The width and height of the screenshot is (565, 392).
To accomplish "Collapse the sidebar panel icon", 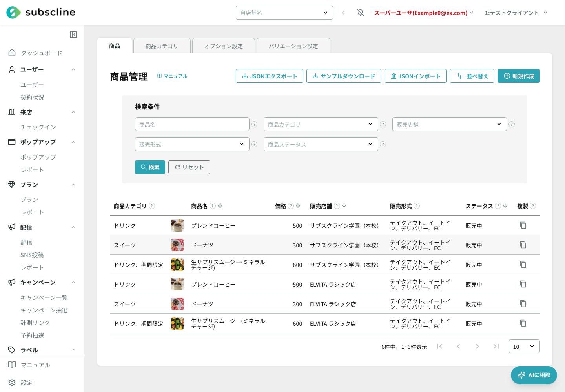I will coord(73,34).
